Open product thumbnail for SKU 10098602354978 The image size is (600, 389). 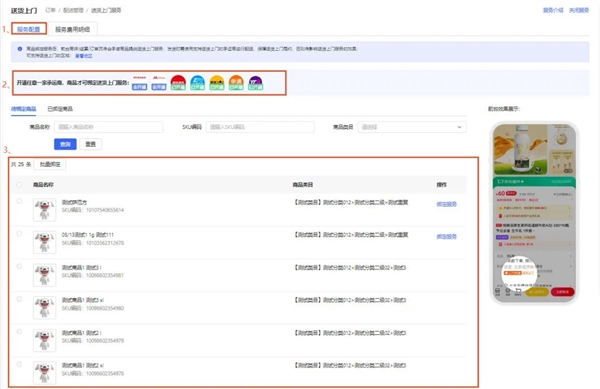[x=44, y=373]
